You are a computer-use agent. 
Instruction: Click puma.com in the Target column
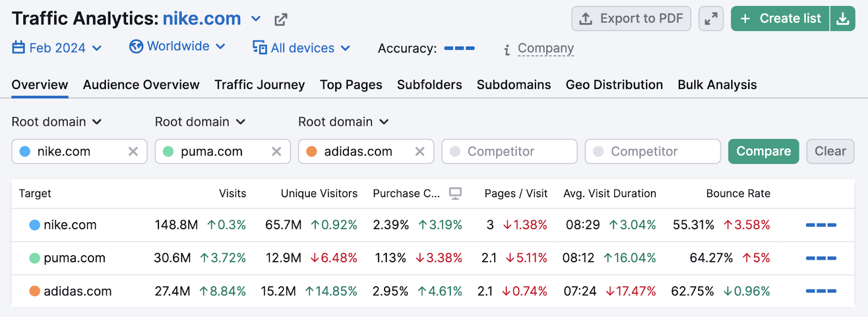(x=74, y=258)
